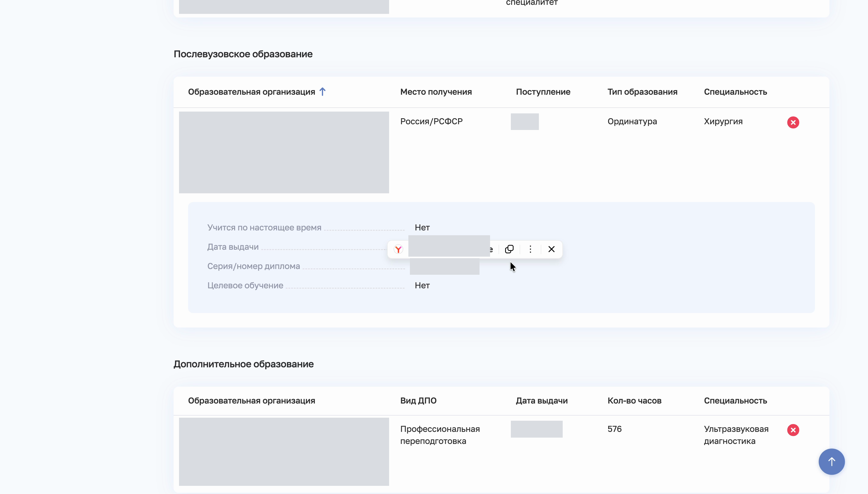868x494 pixels.
Task: Close the selection popup toolbar
Action: [551, 249]
